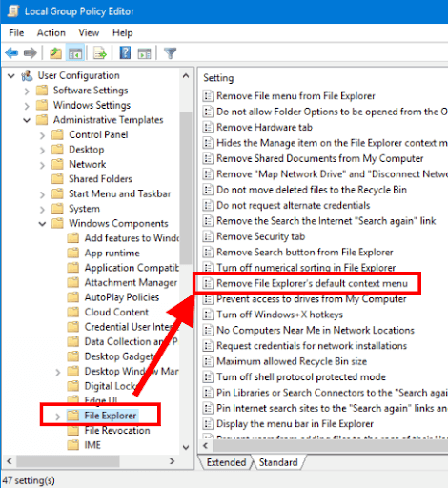Click policy icon beside Turn off Windows+X hotkeys

(208, 315)
